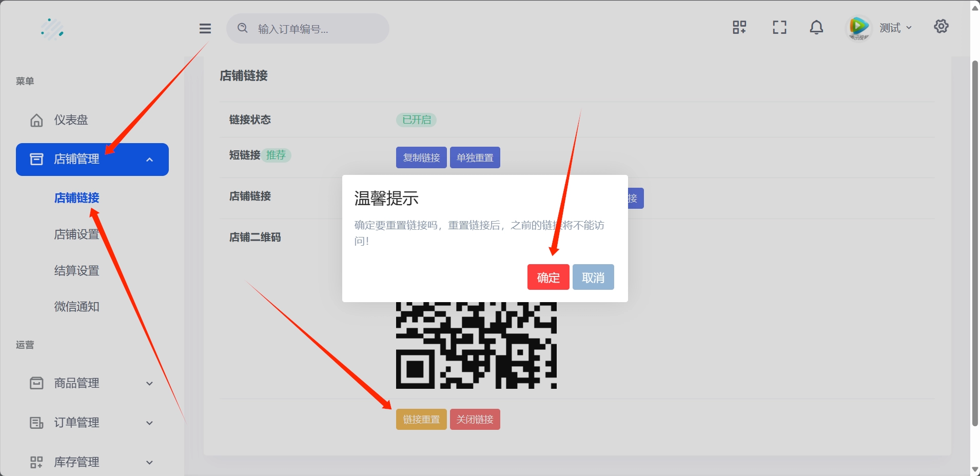Image resolution: width=980 pixels, height=476 pixels.
Task: Click the scrollbar down arrow
Action: (x=975, y=469)
